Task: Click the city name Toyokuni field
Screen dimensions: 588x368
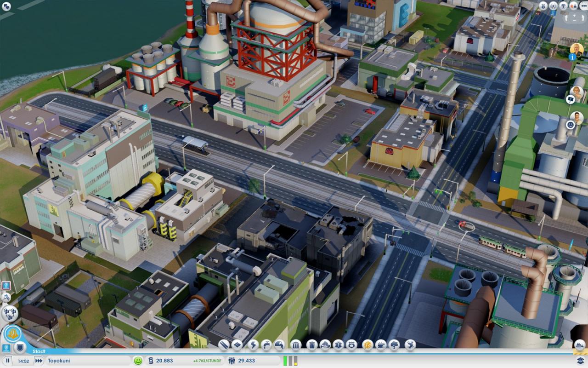Action: point(88,361)
